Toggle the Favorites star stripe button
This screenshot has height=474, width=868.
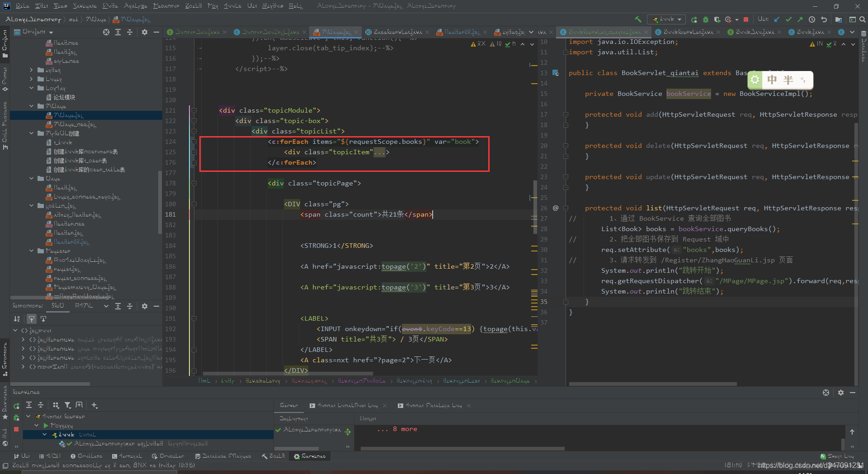tap(5, 402)
